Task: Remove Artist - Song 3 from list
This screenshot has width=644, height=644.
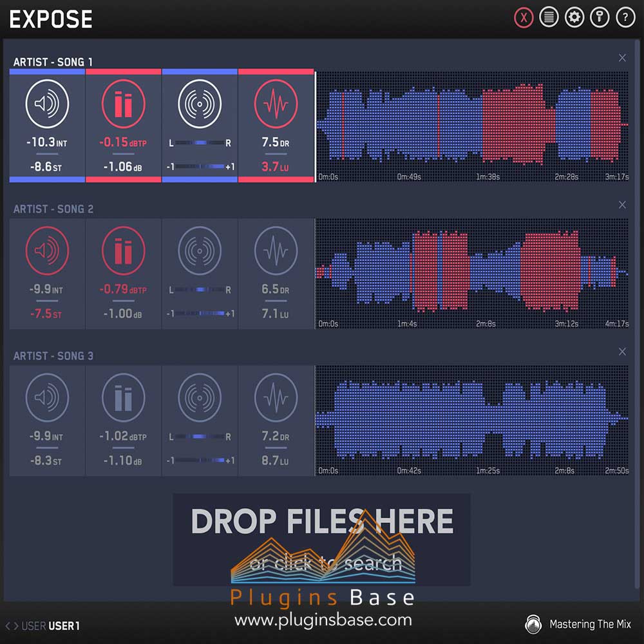Action: tap(622, 352)
